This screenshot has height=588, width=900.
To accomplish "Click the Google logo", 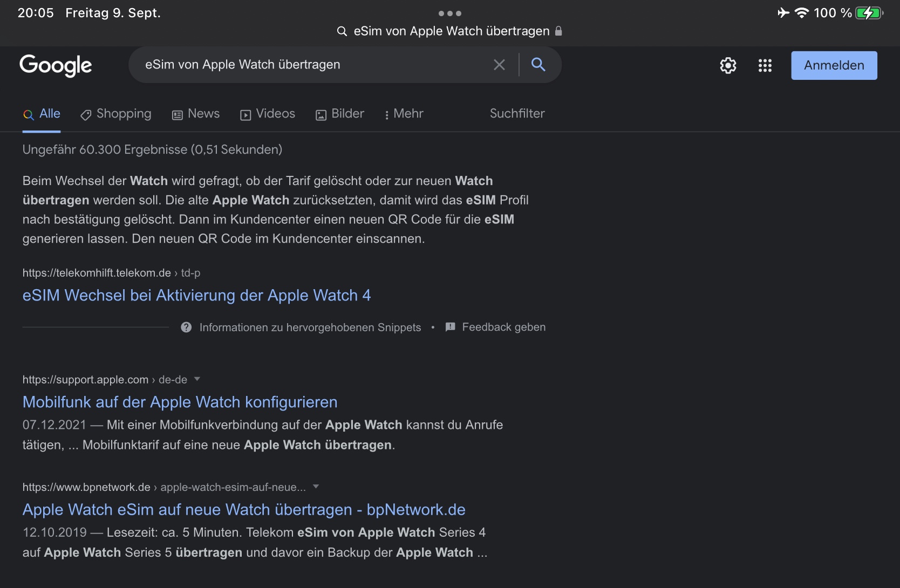I will pyautogui.click(x=56, y=65).
